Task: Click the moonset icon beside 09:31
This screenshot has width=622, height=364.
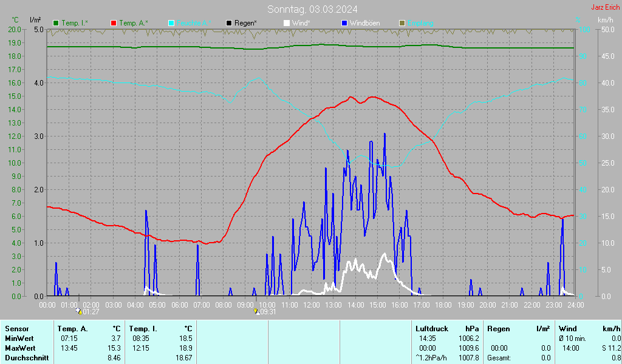Action: (257, 312)
